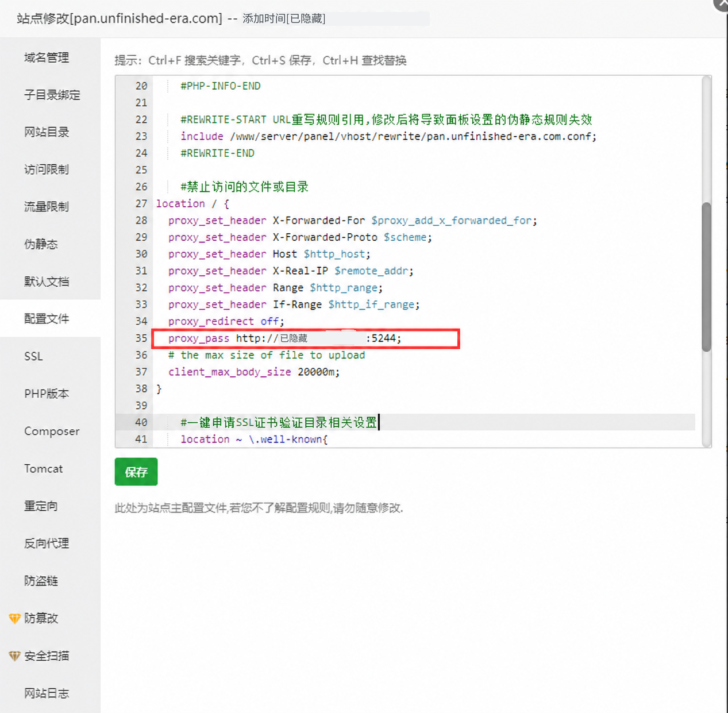Click the $http_range variable
The width and height of the screenshot is (728, 713).
(344, 288)
